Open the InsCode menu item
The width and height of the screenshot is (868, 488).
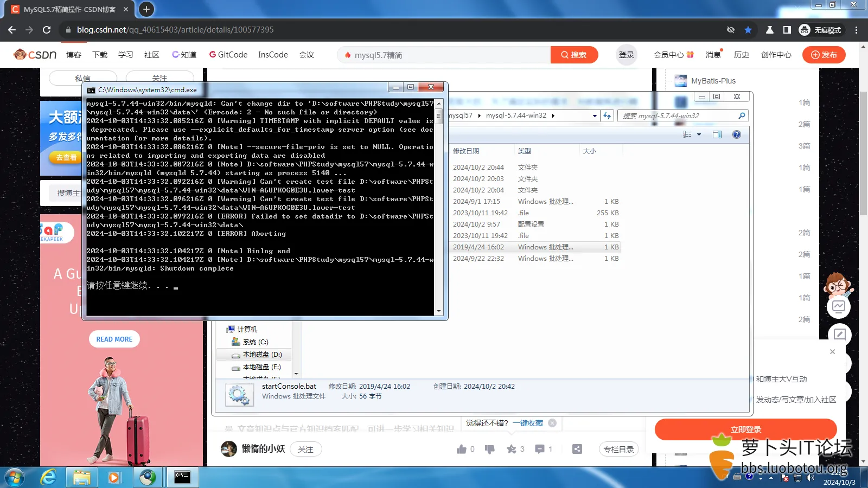coord(273,55)
